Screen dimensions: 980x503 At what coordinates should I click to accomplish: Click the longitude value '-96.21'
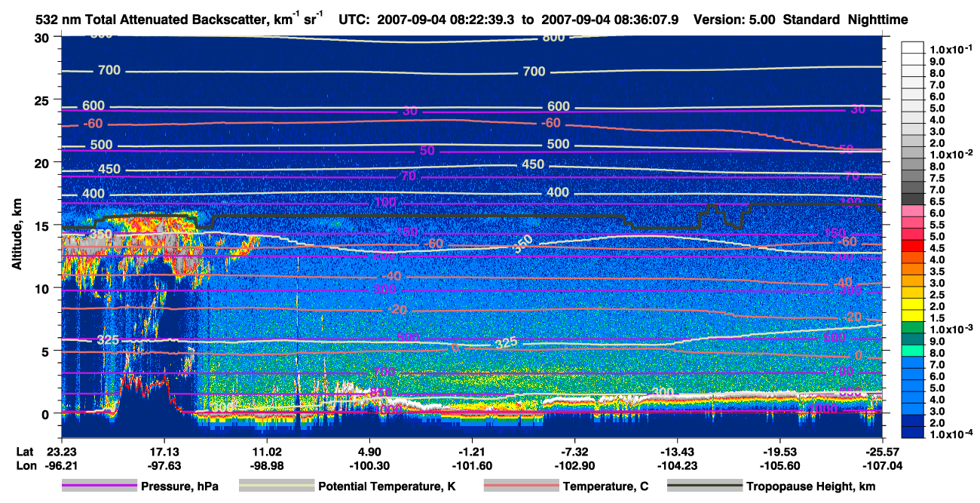61,465
